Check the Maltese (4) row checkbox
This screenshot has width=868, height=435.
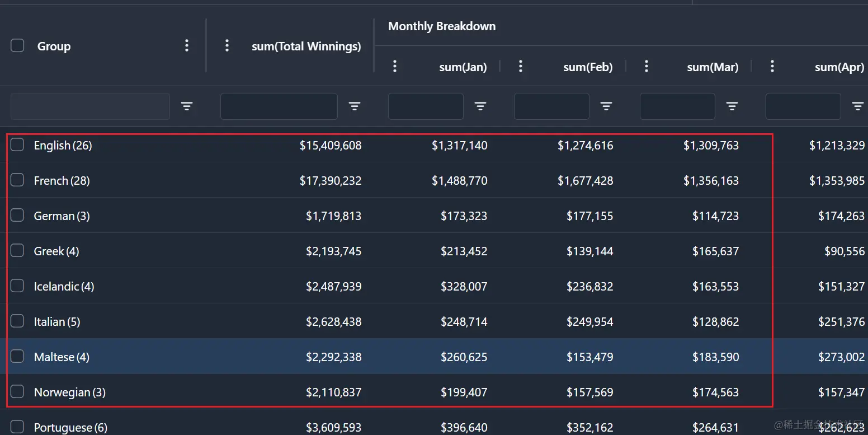[17, 357]
